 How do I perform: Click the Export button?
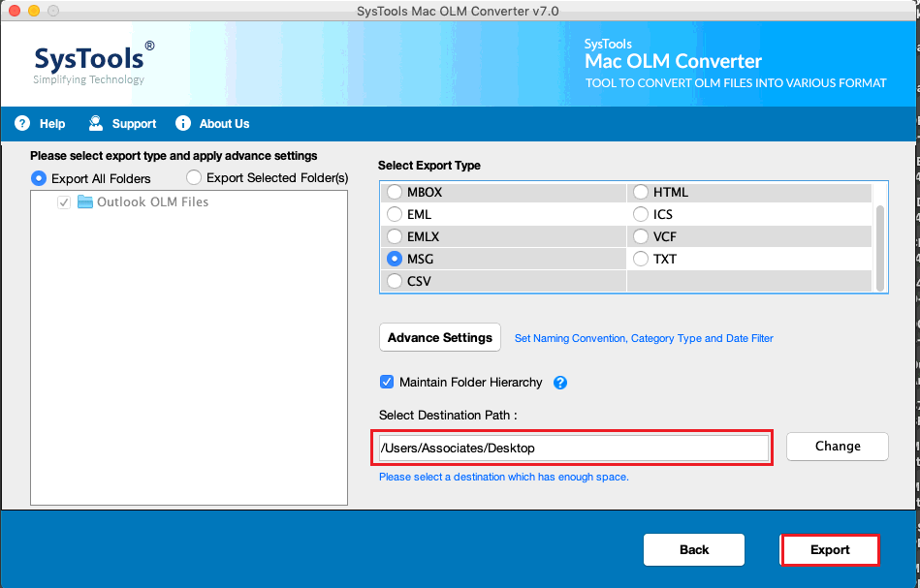[x=830, y=549]
